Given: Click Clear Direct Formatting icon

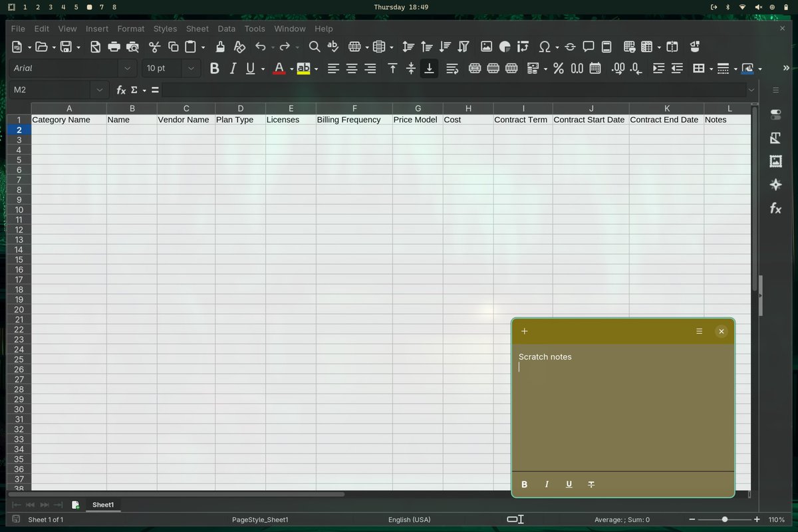Looking at the screenshot, I should 239,47.
